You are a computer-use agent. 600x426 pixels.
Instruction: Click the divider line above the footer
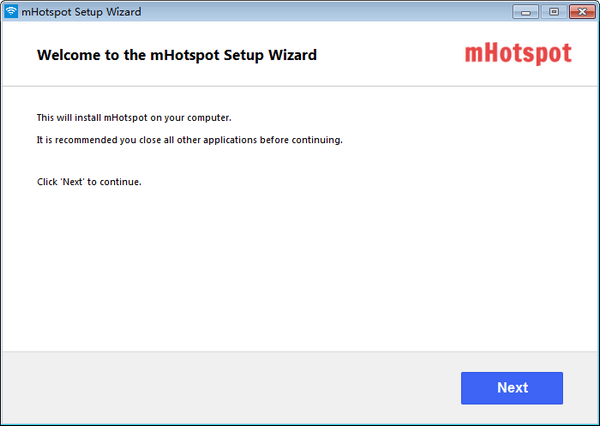300,351
